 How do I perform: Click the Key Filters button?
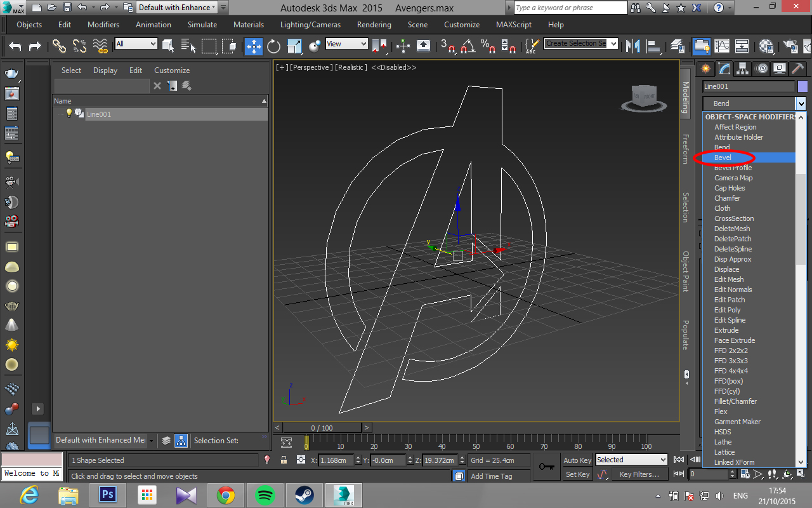pyautogui.click(x=639, y=474)
